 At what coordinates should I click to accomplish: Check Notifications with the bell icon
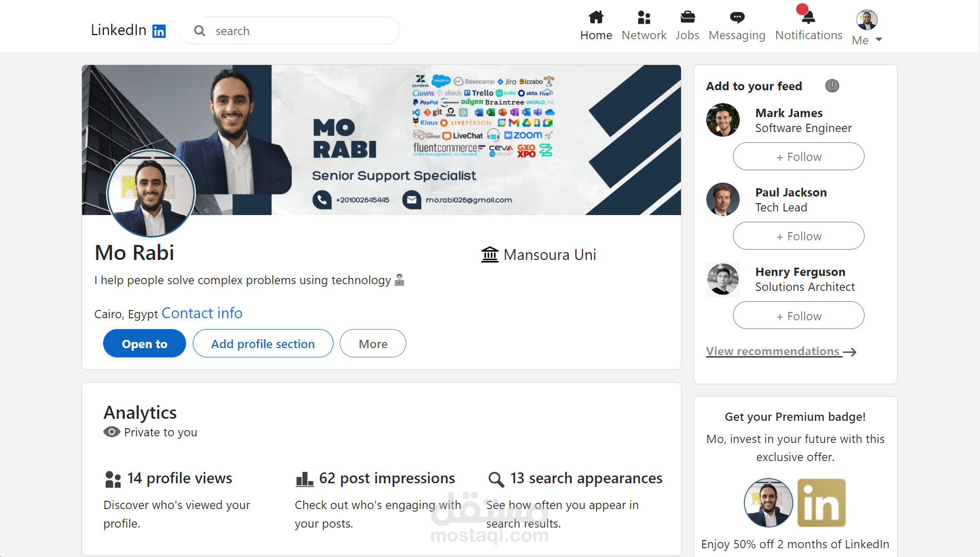807,17
